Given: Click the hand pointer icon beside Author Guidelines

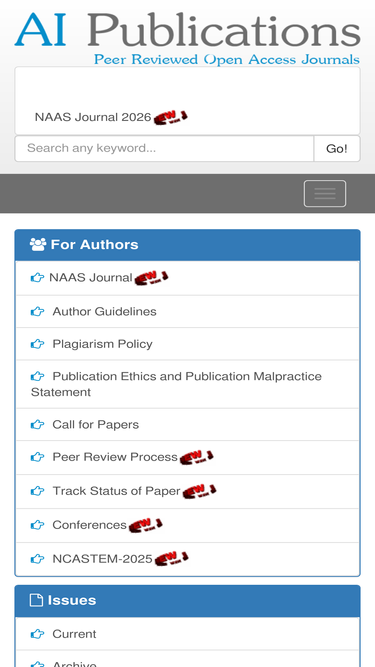Looking at the screenshot, I should click(x=37, y=312).
